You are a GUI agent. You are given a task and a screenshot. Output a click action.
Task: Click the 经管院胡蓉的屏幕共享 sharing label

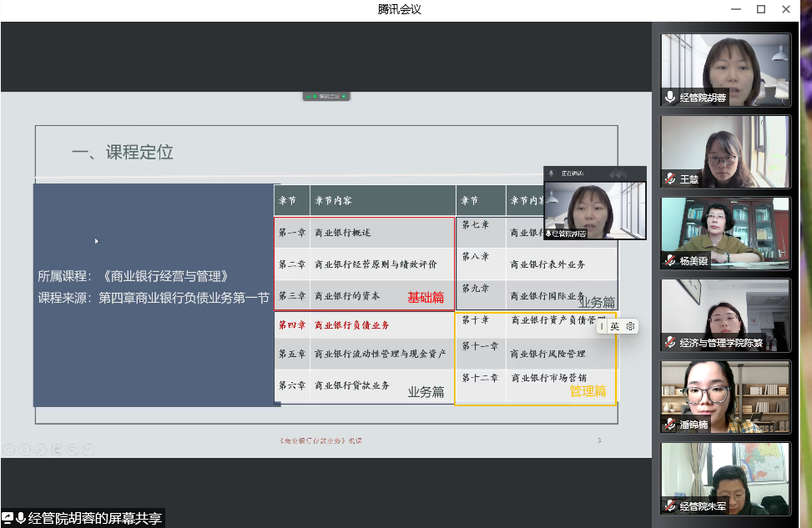pyautogui.click(x=94, y=518)
